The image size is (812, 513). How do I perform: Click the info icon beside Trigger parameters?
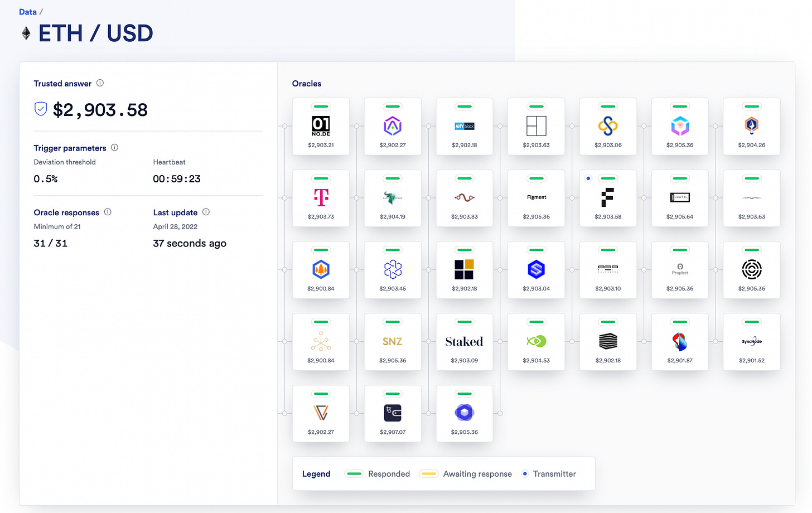click(x=114, y=148)
